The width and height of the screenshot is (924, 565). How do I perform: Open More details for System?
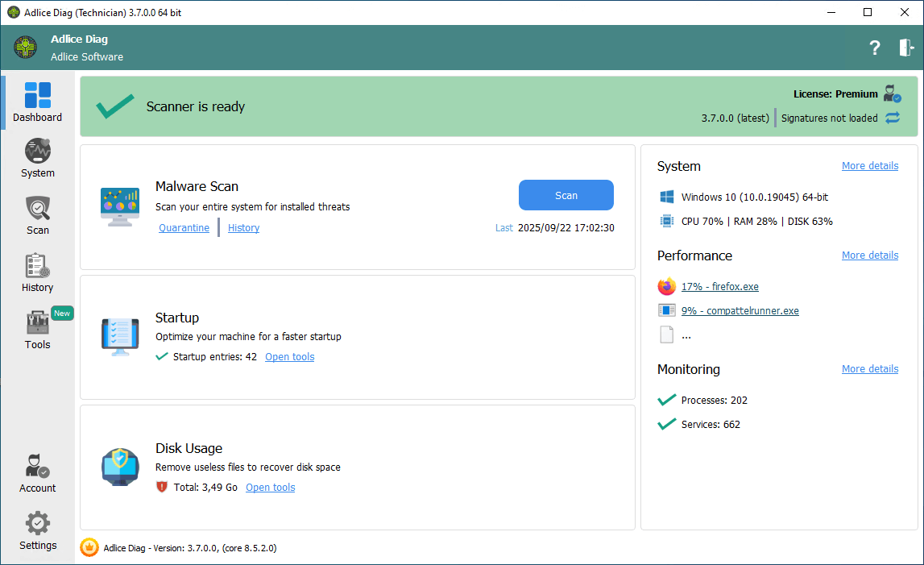(x=869, y=166)
